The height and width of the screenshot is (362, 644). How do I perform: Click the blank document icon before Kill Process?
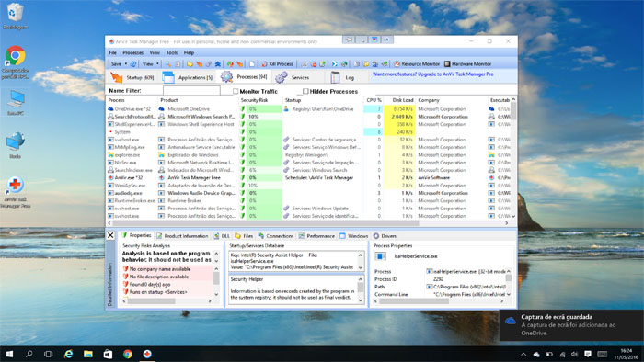(x=252, y=64)
